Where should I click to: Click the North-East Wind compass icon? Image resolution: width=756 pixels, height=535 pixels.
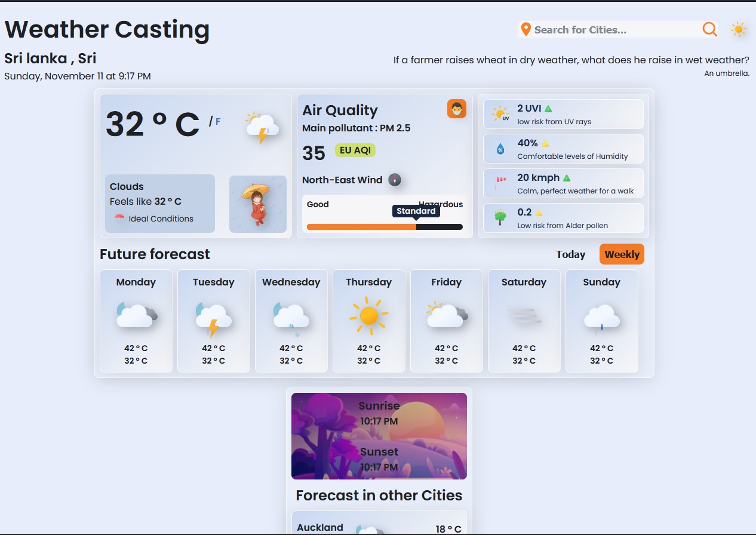pyautogui.click(x=395, y=180)
